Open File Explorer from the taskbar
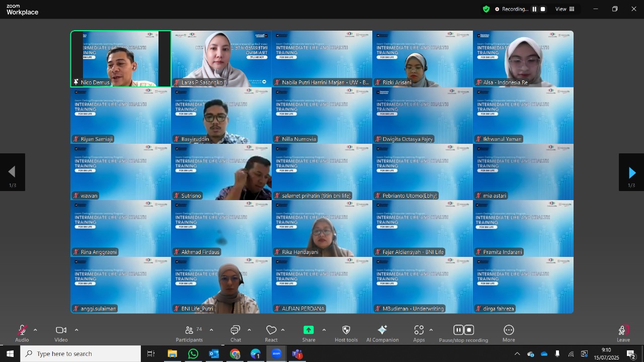The height and width of the screenshot is (362, 644). pyautogui.click(x=172, y=354)
